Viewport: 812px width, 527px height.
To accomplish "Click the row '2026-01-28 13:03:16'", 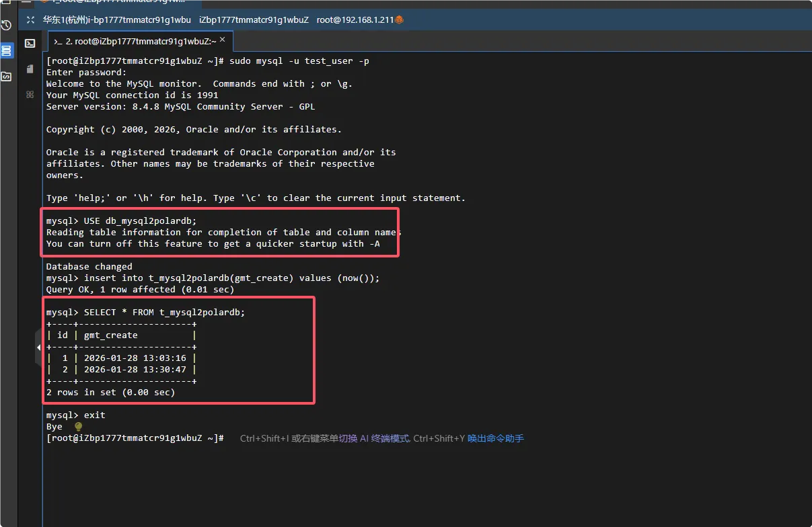I will point(122,358).
